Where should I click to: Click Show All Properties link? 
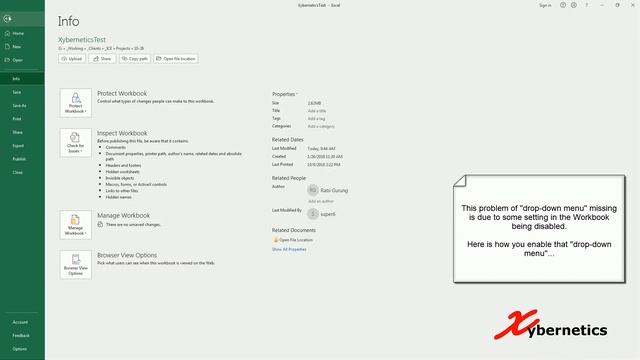point(289,249)
